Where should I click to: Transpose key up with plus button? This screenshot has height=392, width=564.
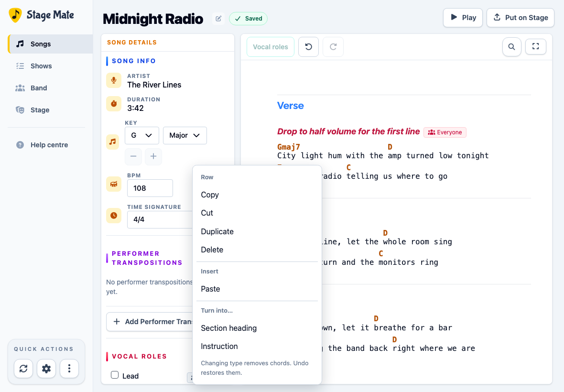click(x=153, y=156)
